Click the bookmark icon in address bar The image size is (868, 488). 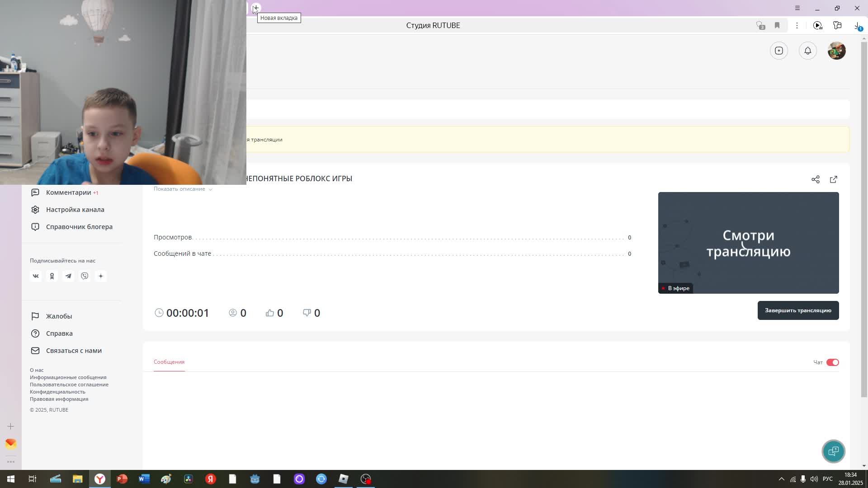click(777, 25)
